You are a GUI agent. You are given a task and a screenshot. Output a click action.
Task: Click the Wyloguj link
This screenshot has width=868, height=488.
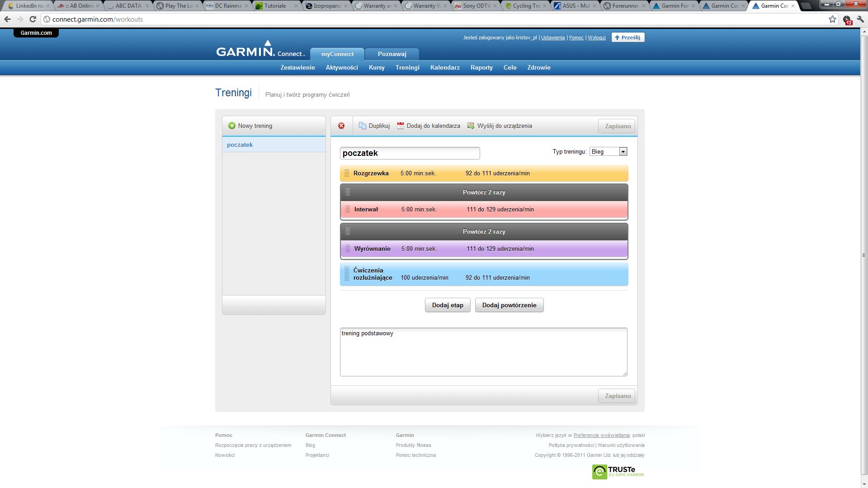click(597, 38)
